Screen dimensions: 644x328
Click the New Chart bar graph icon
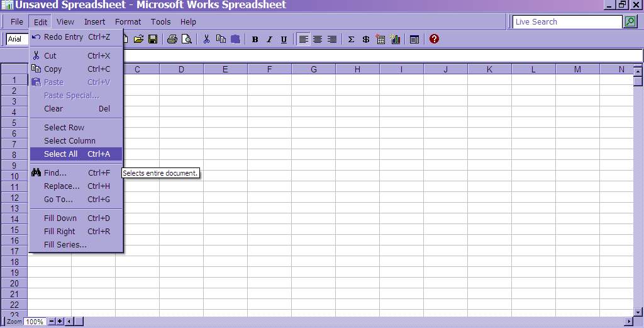click(x=395, y=40)
